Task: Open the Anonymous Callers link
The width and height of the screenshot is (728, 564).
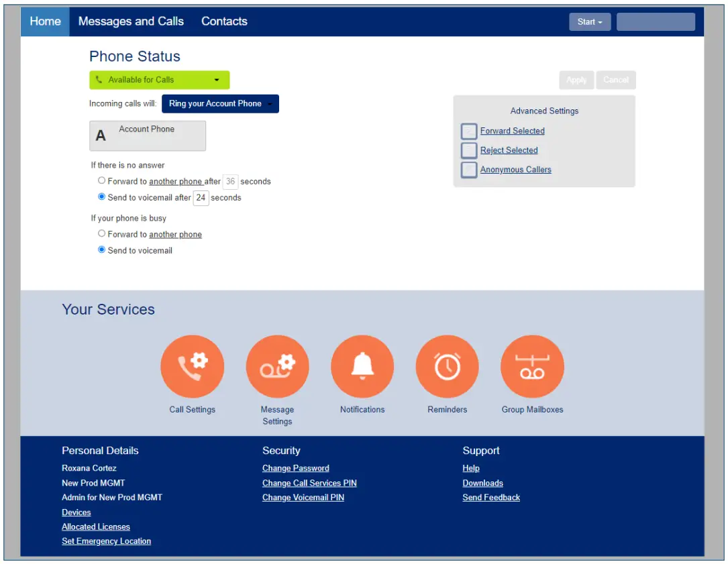Action: 515,170
